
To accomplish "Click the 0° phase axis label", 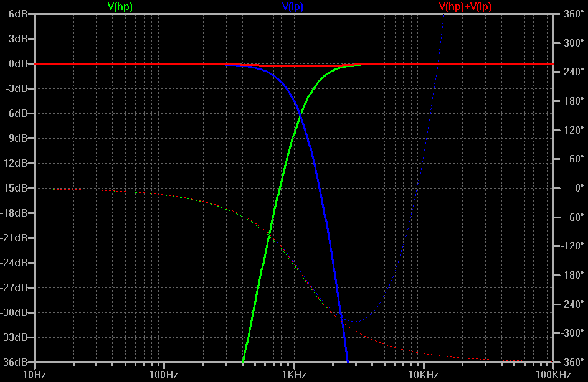I will coord(579,188).
